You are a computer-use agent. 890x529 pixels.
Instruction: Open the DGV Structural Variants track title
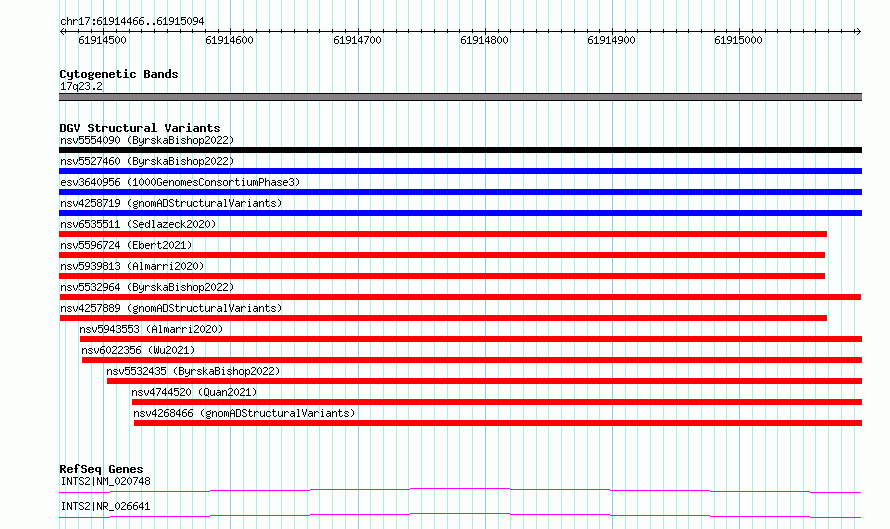(x=140, y=128)
